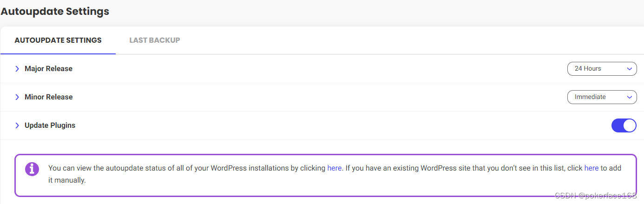Switch to the Last Backup tab
This screenshot has width=644, height=204.
pyautogui.click(x=155, y=40)
